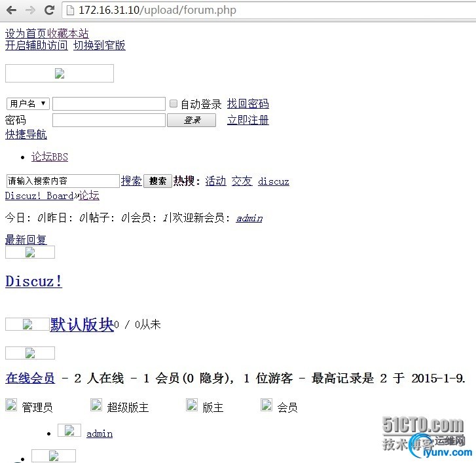Image resolution: width=476 pixels, height=463 pixels.
Task: Click the broken image above 在线会员
Action: click(30, 353)
